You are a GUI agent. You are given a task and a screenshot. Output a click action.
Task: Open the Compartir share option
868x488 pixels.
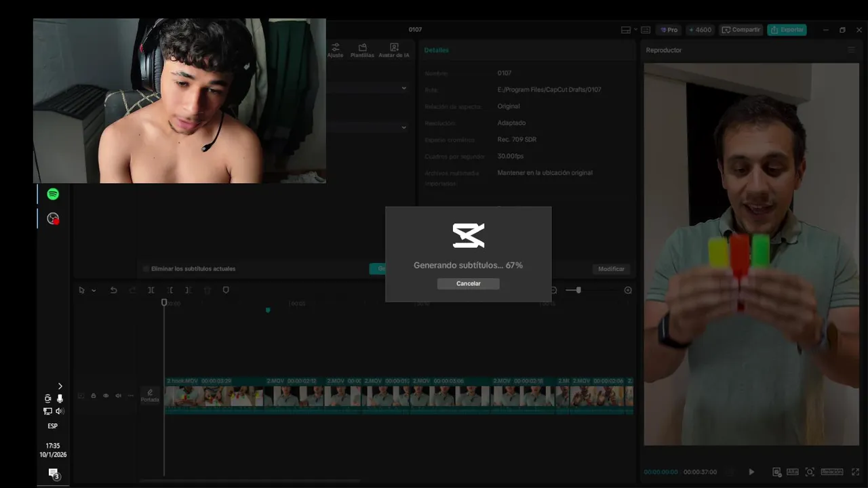[741, 30]
